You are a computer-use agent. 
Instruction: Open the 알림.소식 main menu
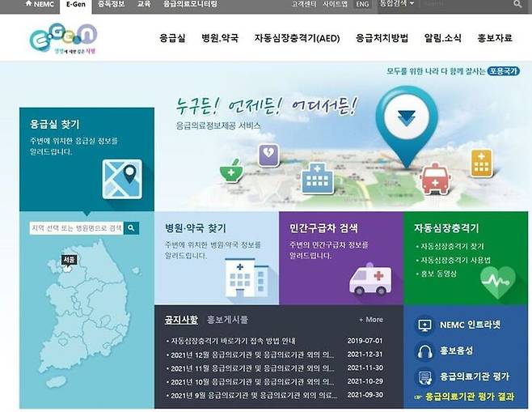(x=442, y=38)
